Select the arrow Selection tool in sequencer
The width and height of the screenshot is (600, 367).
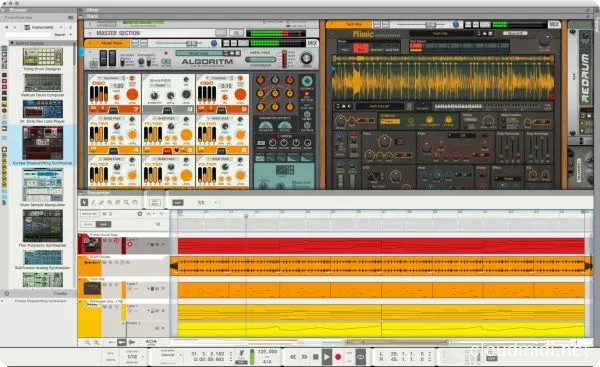[x=84, y=202]
